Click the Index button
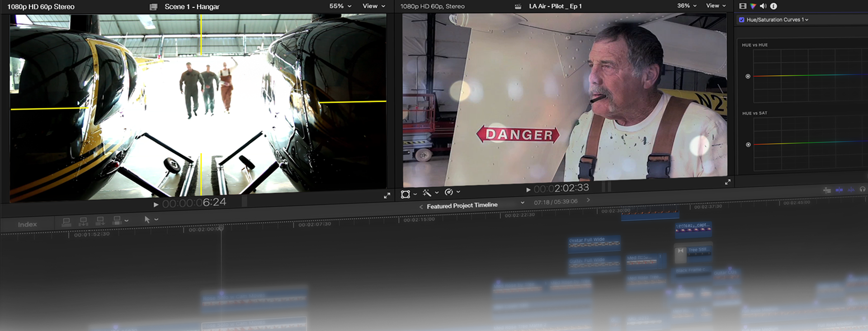Image resolution: width=868 pixels, height=331 pixels. click(x=27, y=224)
